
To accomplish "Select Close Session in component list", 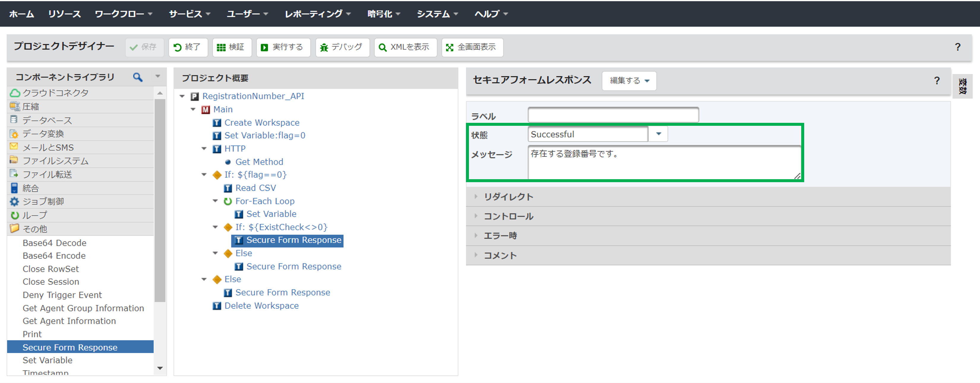I will pos(51,282).
